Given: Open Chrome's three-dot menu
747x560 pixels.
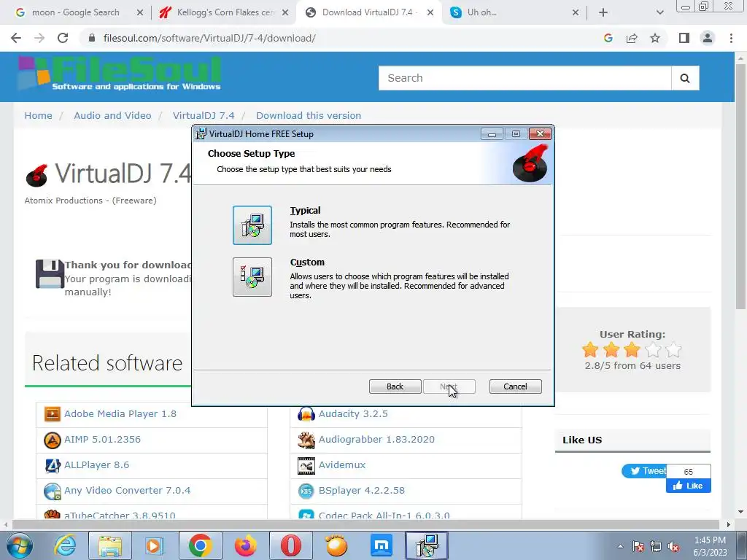Looking at the screenshot, I should [731, 38].
